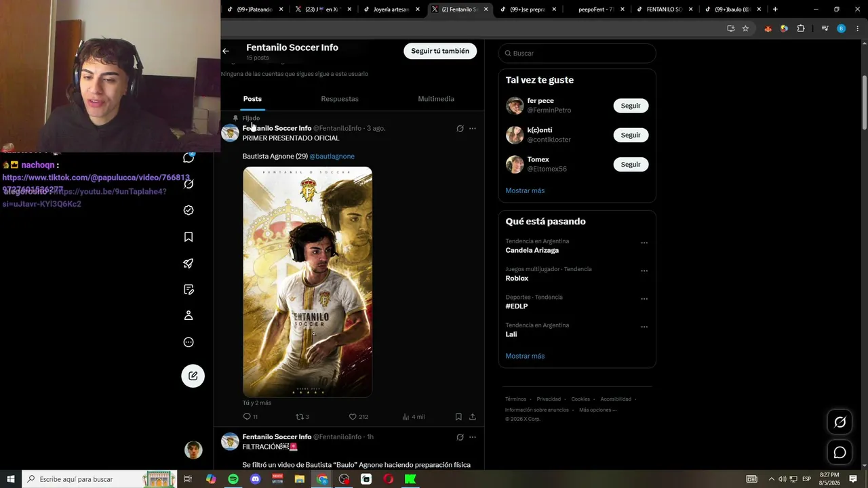868x488 pixels.
Task: Open Grok from the left sidebar
Action: [x=189, y=184]
